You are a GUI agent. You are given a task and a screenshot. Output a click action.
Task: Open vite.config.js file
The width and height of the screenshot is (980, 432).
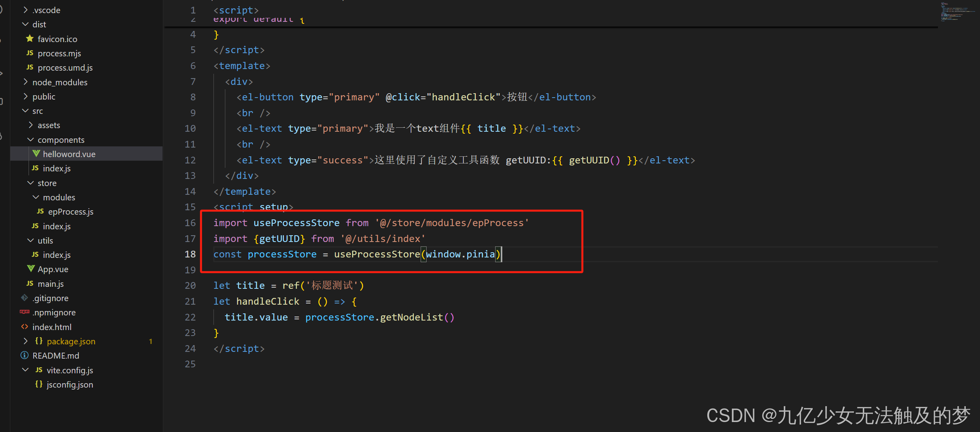click(70, 370)
